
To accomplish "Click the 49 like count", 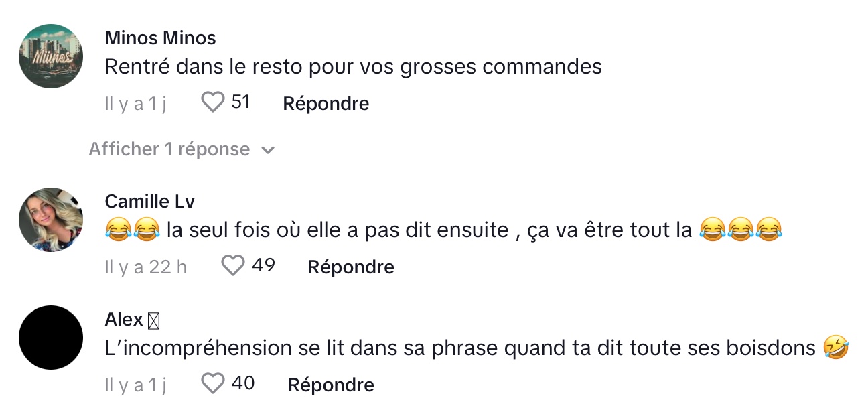I will [263, 265].
